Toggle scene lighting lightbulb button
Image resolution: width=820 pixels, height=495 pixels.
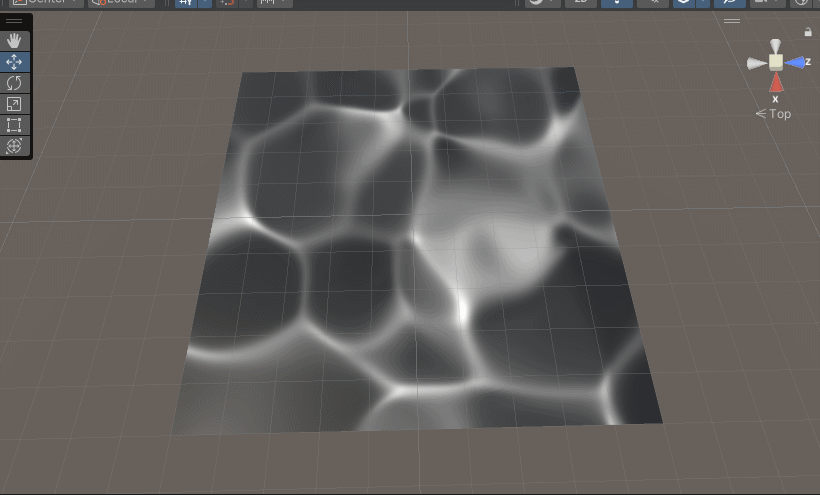(x=617, y=3)
